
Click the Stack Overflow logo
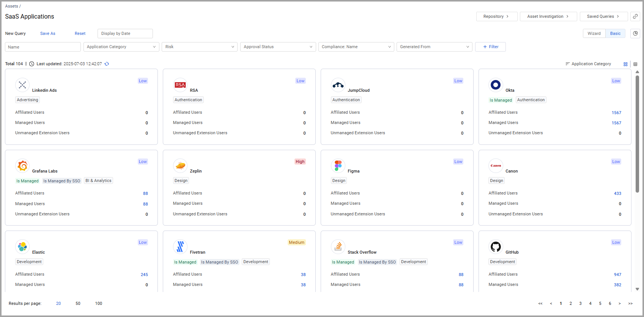point(338,247)
